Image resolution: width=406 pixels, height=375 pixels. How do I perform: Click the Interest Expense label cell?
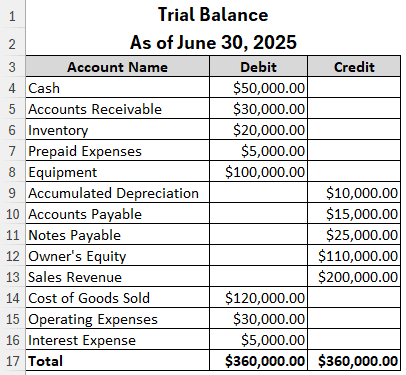click(117, 340)
